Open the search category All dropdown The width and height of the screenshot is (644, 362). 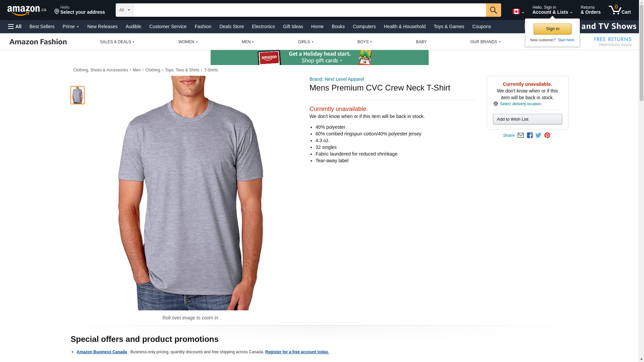pos(124,10)
